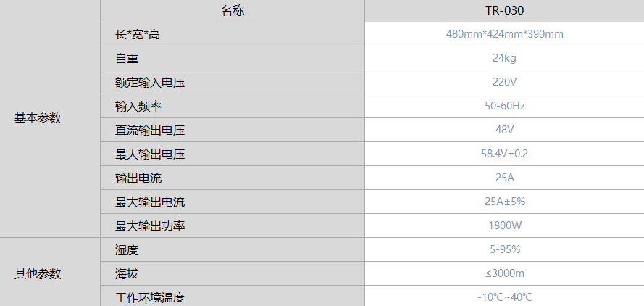Image resolution: width=644 pixels, height=306 pixels.
Task: Select the 输入频率 row label
Action: pos(138,107)
